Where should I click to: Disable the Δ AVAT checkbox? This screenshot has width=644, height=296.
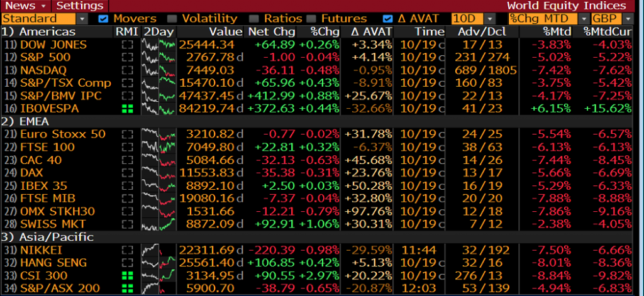(387, 19)
